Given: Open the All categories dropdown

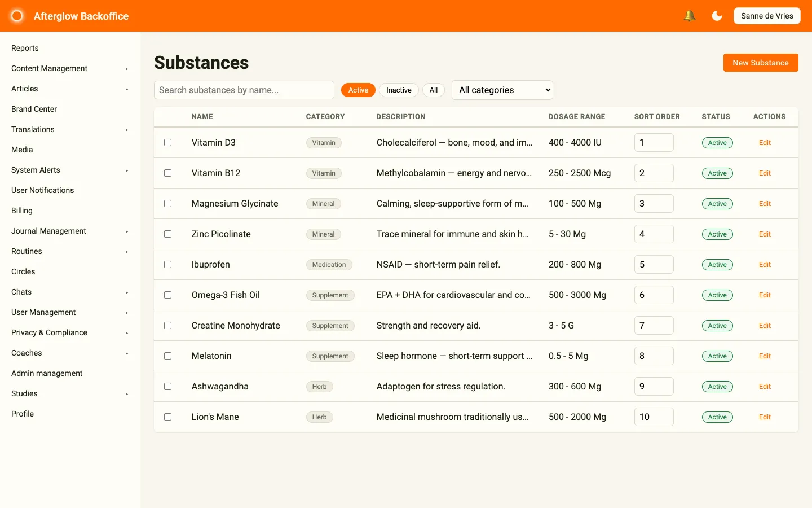Looking at the screenshot, I should click(x=502, y=90).
